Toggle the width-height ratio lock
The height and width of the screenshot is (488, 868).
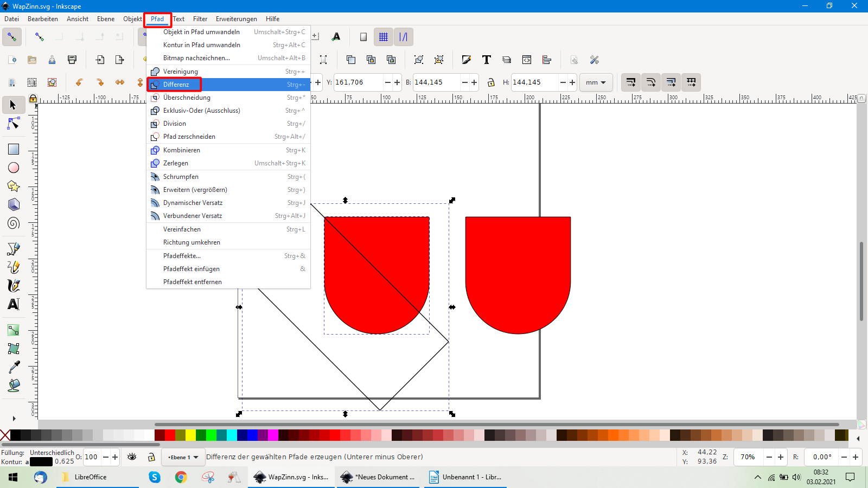(x=491, y=82)
